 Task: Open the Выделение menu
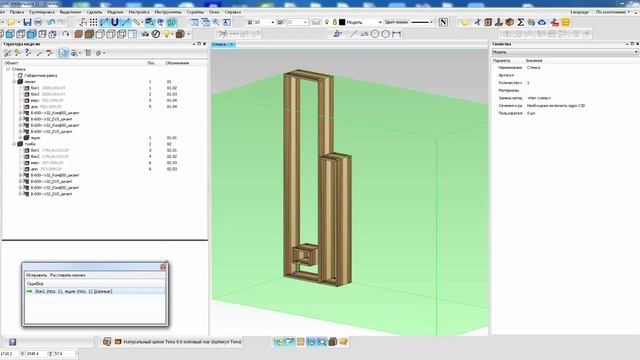pos(71,12)
